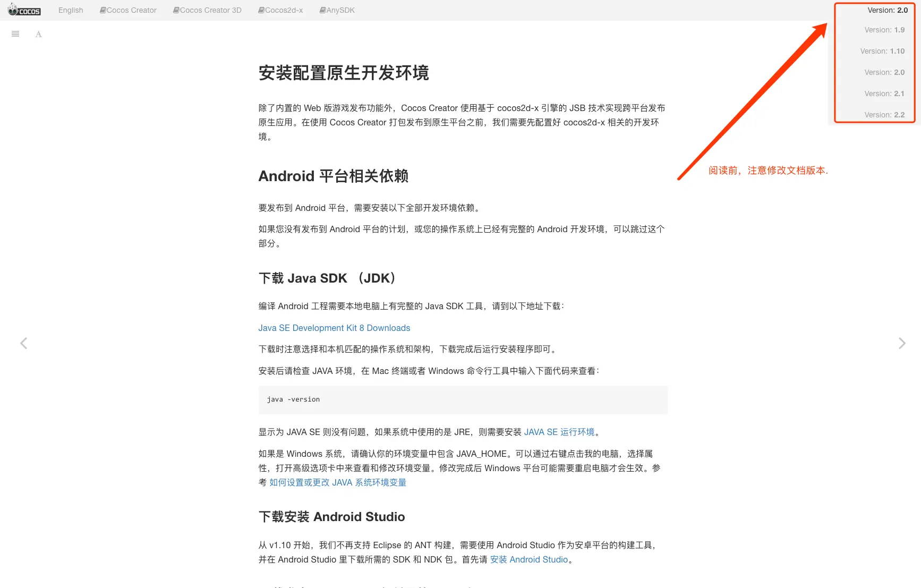The image size is (921, 588).
Task: Select Version 1.10 from the version list
Action: click(883, 51)
